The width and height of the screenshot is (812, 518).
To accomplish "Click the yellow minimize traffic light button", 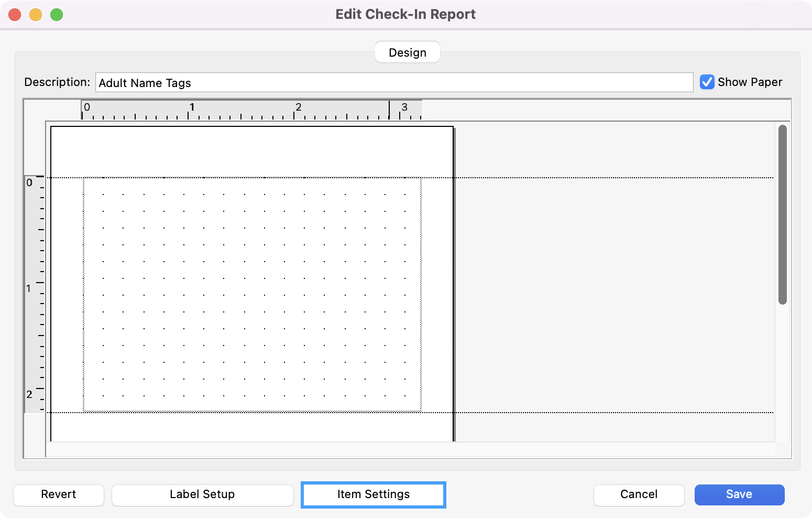I will [x=35, y=14].
